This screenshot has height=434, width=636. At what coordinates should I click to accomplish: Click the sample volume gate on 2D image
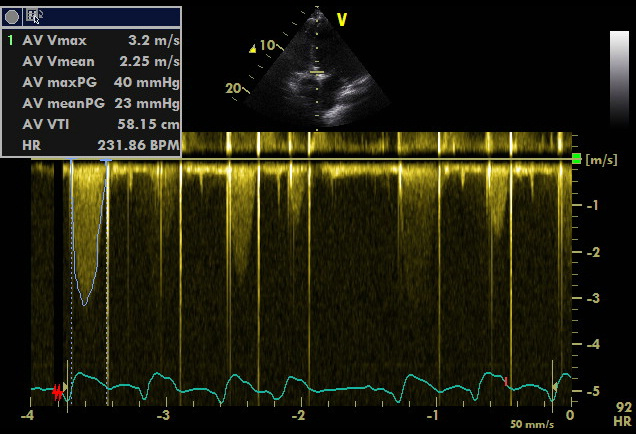tap(316, 73)
